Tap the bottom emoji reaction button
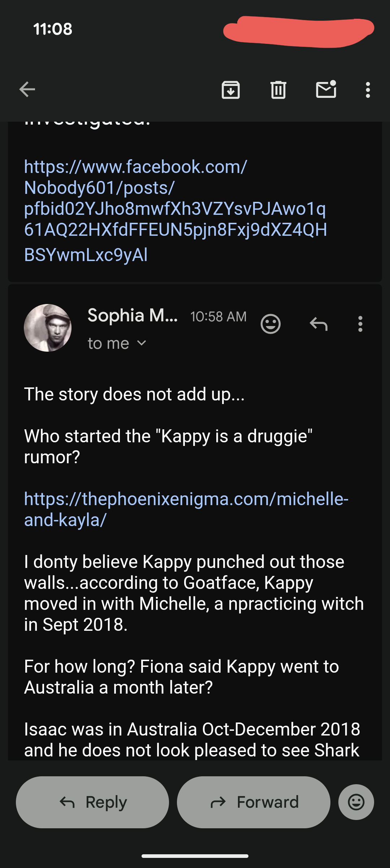 (x=356, y=802)
